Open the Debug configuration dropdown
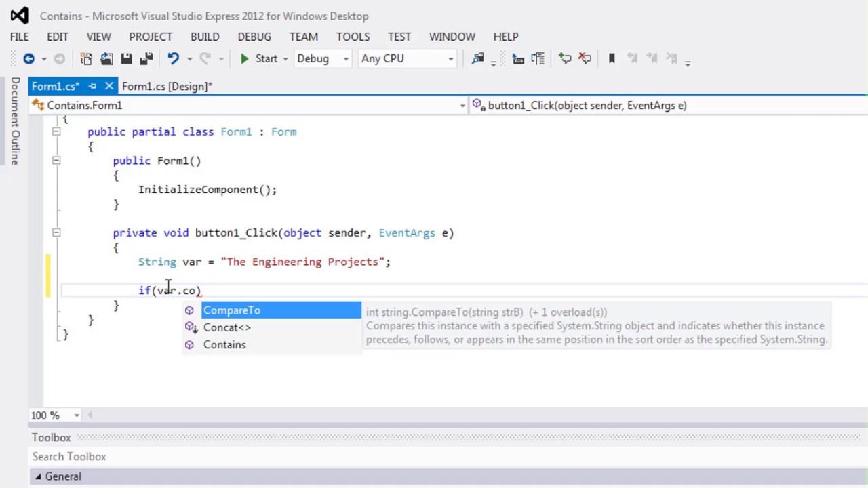 click(x=322, y=59)
